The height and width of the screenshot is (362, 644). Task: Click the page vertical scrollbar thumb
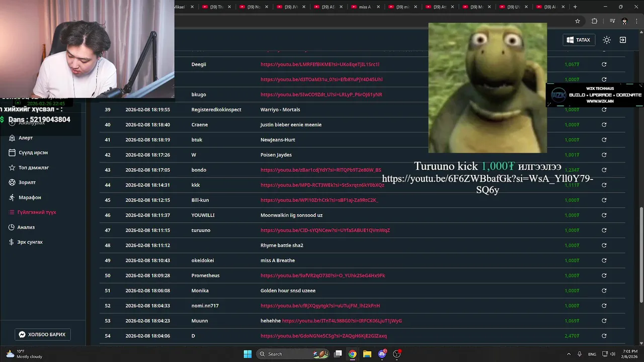tap(640, 256)
